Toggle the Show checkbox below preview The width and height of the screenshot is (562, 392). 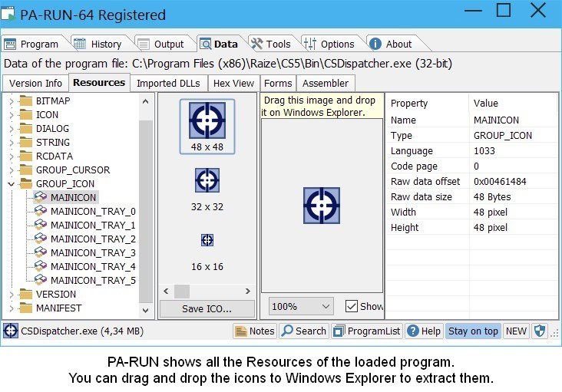[352, 306]
